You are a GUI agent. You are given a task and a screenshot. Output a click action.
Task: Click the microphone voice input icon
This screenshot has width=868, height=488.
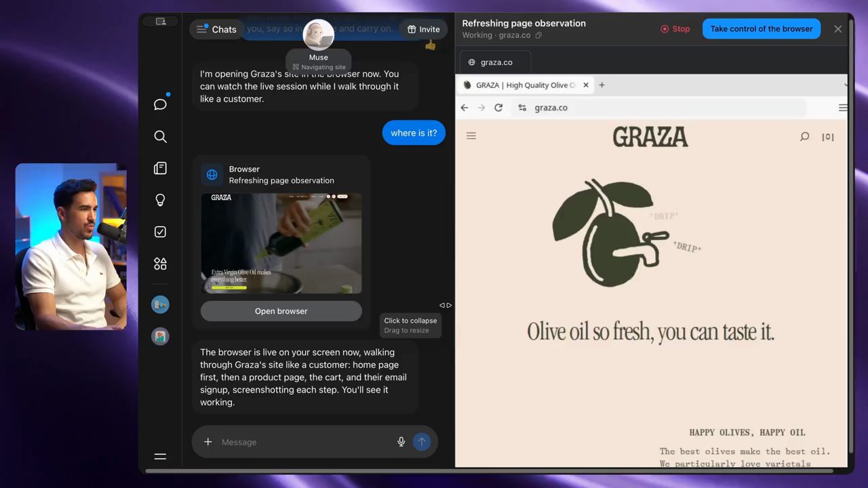click(401, 442)
